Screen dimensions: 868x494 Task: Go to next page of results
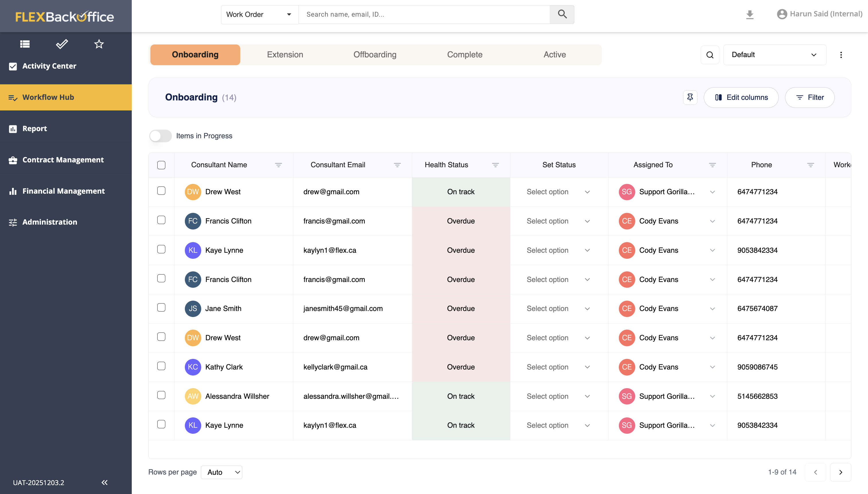[x=840, y=472]
